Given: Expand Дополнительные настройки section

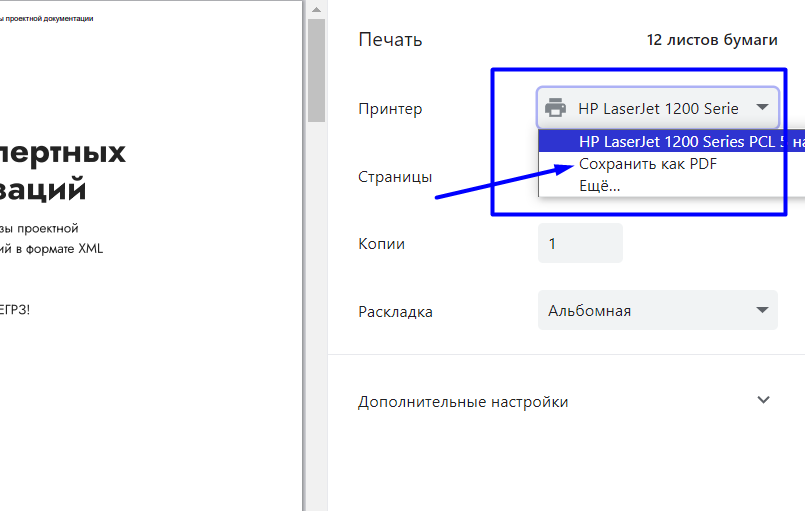Looking at the screenshot, I should click(x=463, y=402).
